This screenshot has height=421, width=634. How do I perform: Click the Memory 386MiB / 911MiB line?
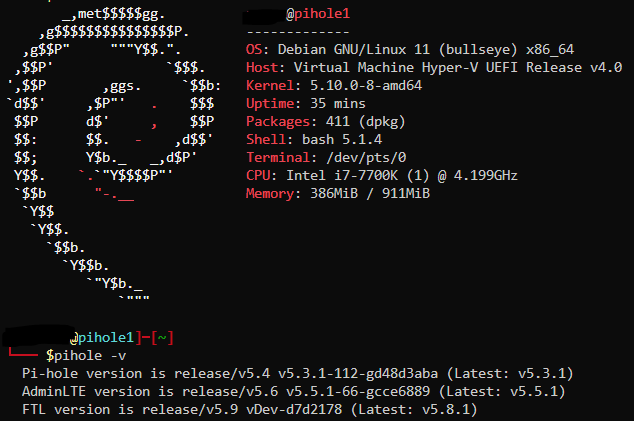click(338, 193)
